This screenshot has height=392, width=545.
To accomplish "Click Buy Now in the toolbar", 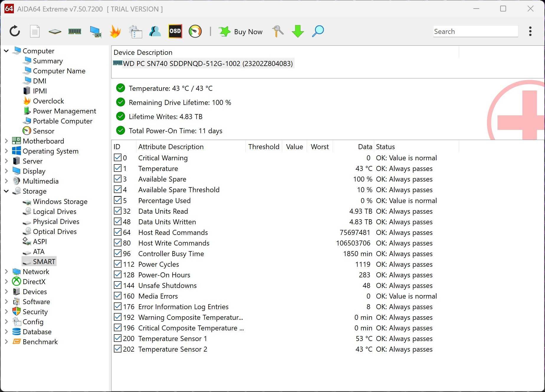I will pyautogui.click(x=241, y=32).
